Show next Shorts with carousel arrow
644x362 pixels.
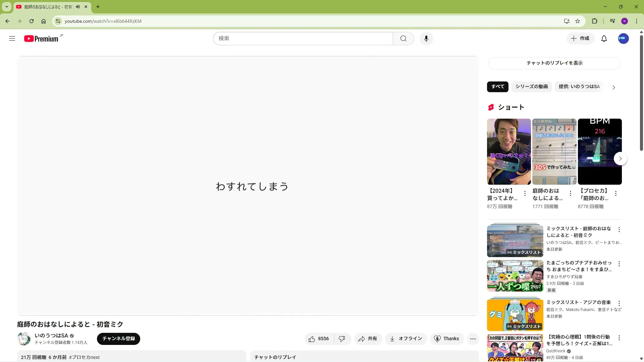(620, 159)
